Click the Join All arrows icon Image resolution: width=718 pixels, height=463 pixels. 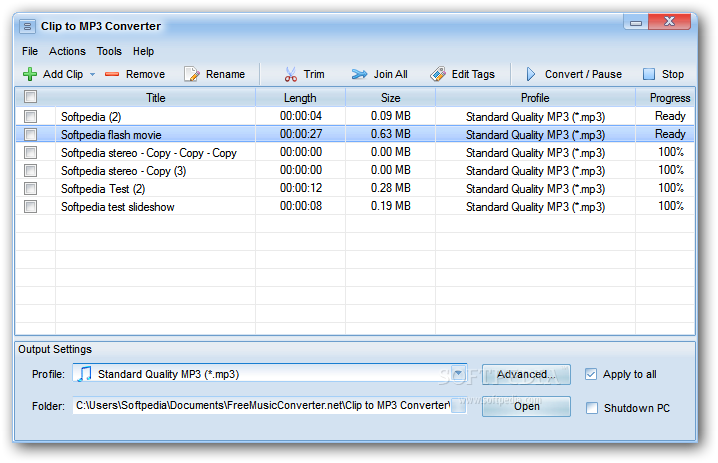pos(359,74)
